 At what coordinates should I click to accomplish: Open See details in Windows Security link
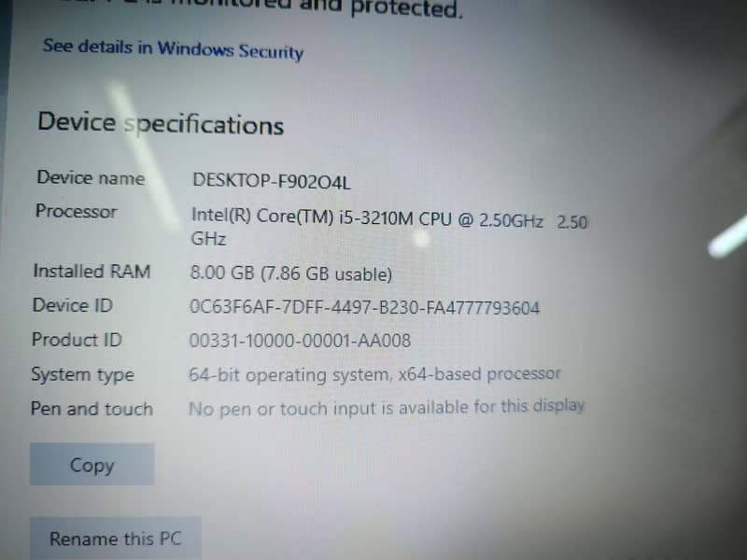pyautogui.click(x=173, y=49)
